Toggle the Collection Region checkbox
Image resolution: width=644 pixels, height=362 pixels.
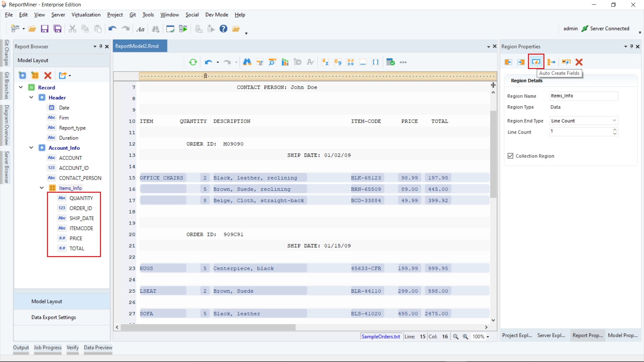point(511,156)
